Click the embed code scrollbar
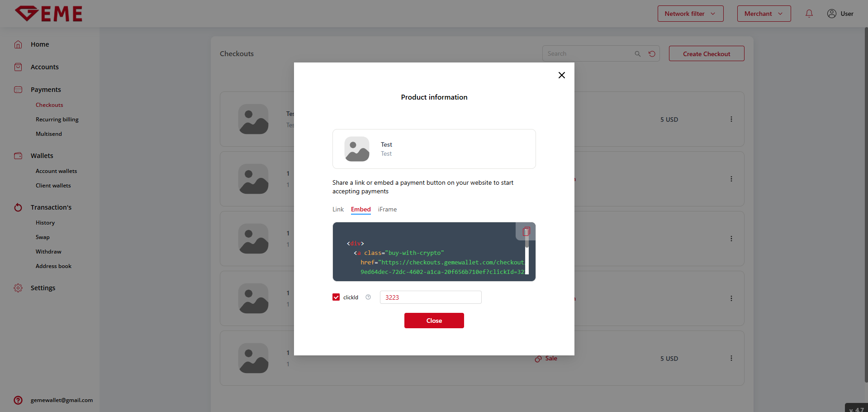Image resolution: width=868 pixels, height=412 pixels. [x=526, y=258]
